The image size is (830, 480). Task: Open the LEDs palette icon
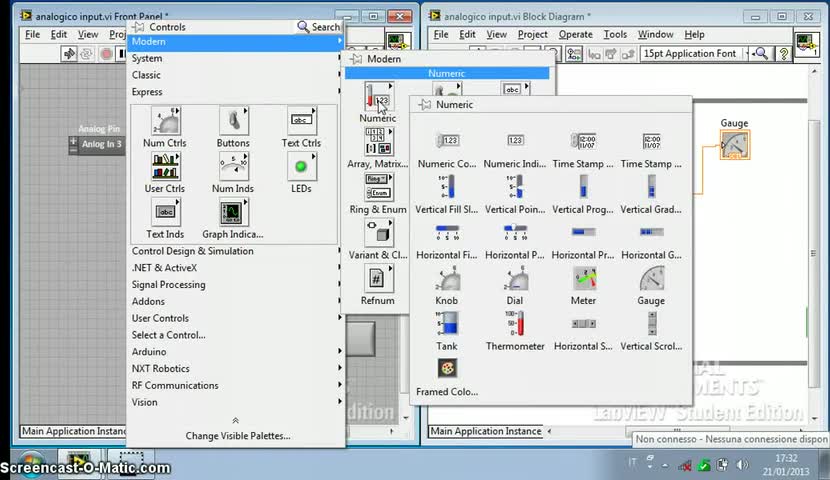[301, 167]
